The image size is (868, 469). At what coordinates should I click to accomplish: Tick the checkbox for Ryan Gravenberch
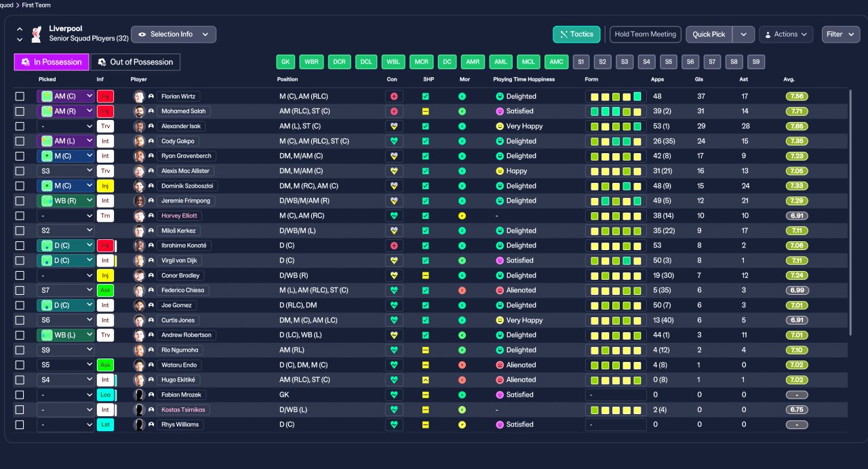[20, 156]
